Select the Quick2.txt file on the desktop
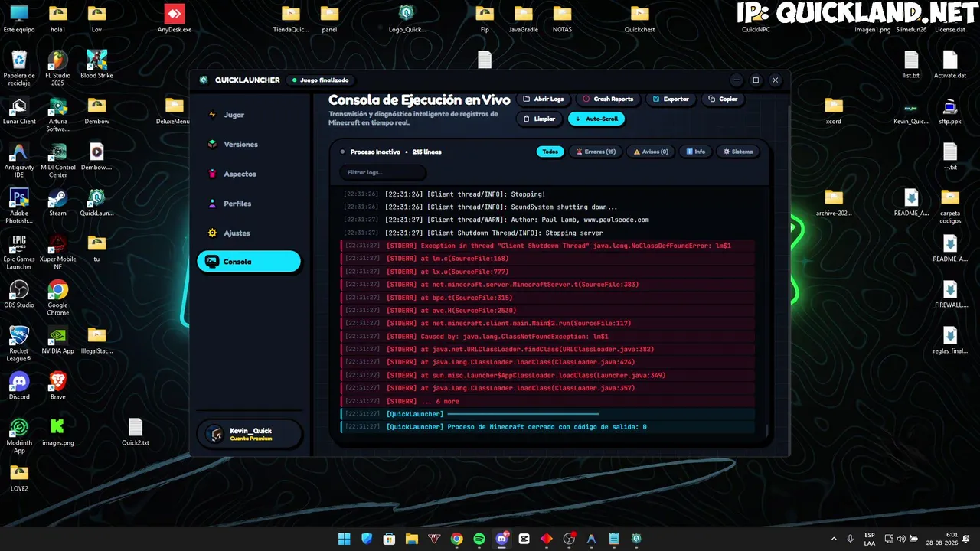980x551 pixels. (x=136, y=432)
